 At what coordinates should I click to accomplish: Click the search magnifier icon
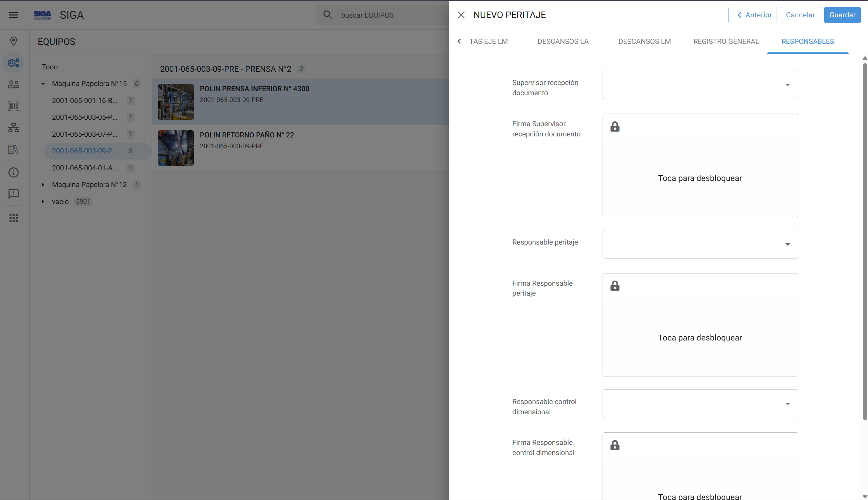(328, 15)
